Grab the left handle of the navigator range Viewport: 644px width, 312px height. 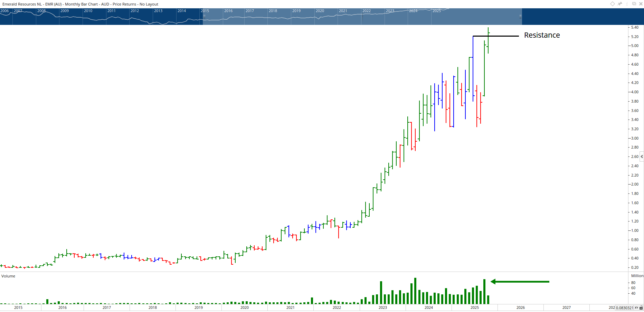[204, 16]
